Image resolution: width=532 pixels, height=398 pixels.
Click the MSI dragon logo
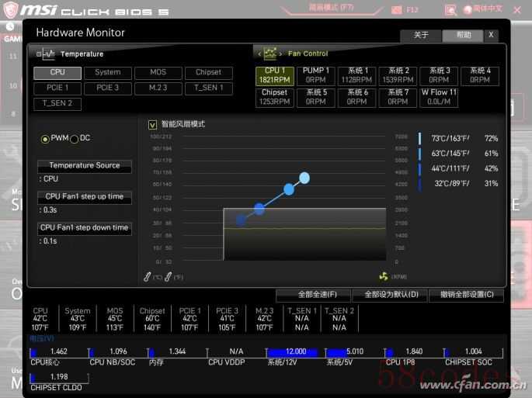tap(14, 11)
